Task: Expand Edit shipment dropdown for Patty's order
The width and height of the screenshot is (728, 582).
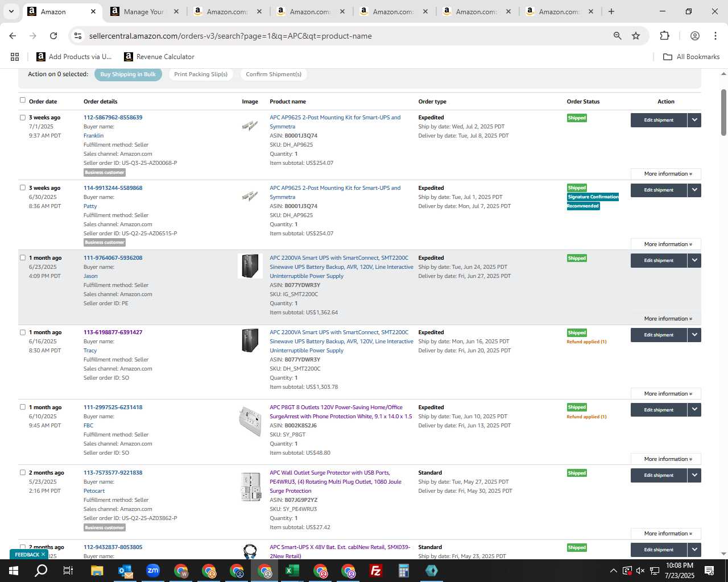Action: point(694,190)
